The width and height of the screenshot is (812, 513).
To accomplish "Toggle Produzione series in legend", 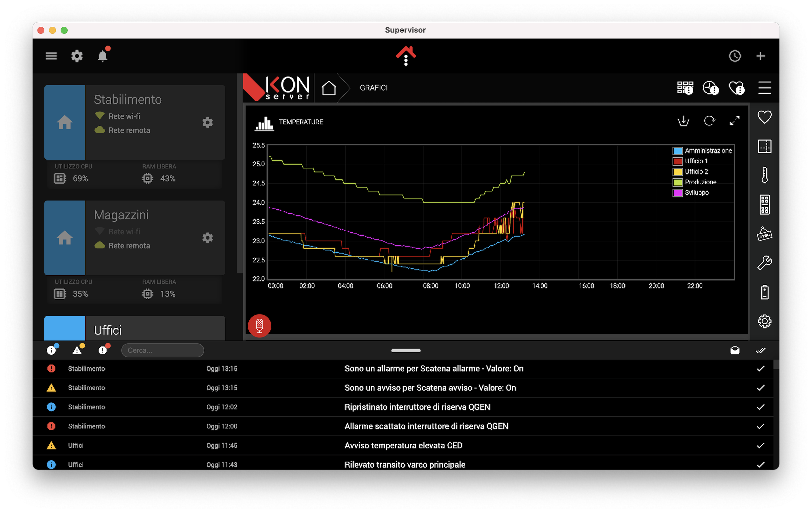I will point(695,182).
